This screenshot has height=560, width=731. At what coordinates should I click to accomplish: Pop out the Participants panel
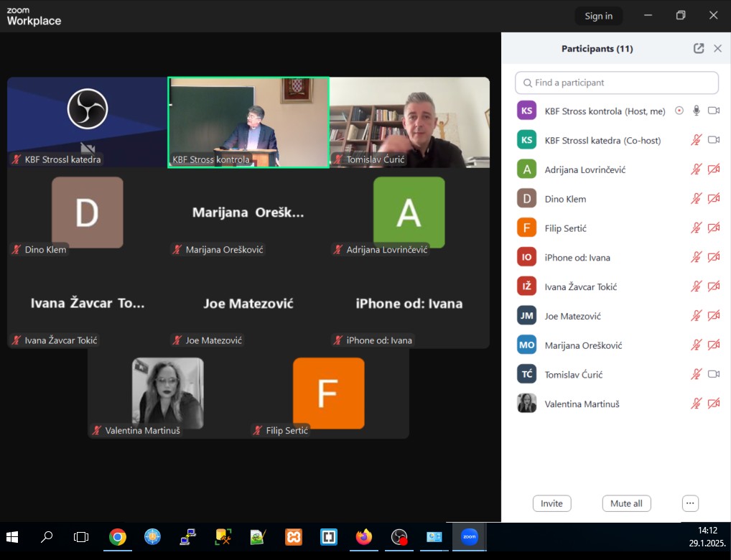(699, 49)
